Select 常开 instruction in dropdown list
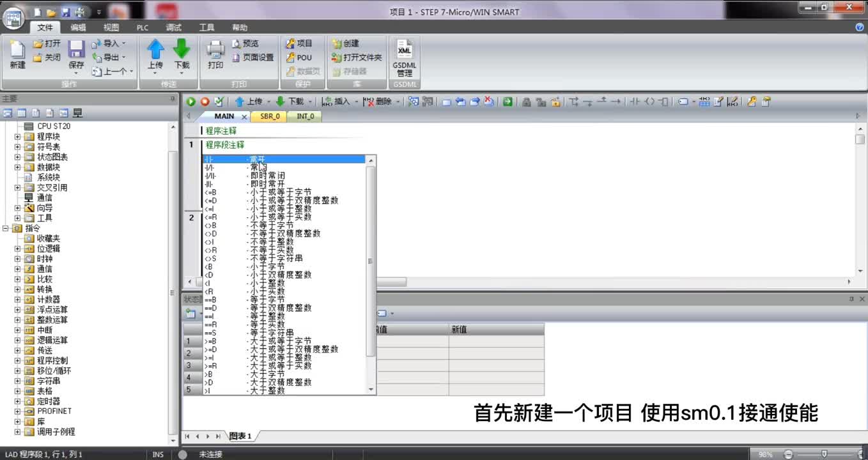 tap(284, 159)
